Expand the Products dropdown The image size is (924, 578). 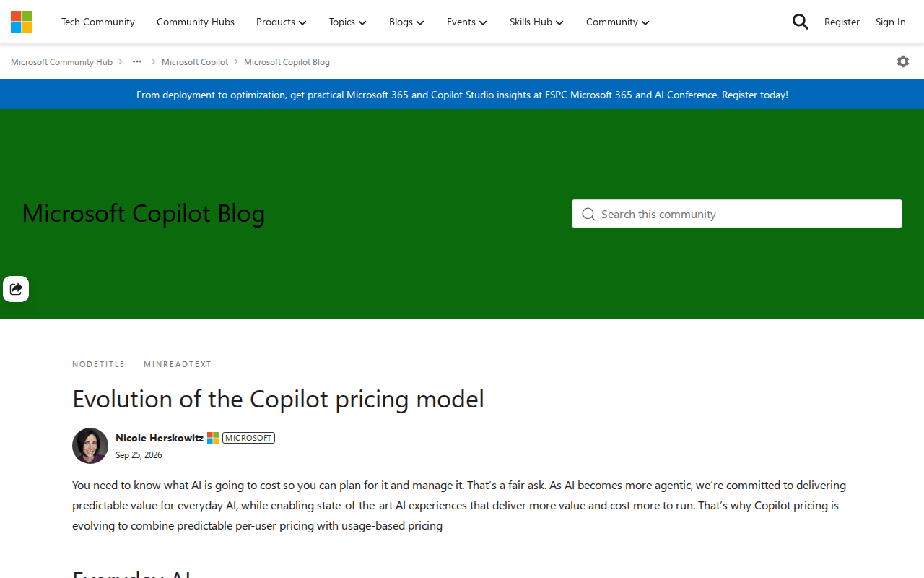(282, 22)
